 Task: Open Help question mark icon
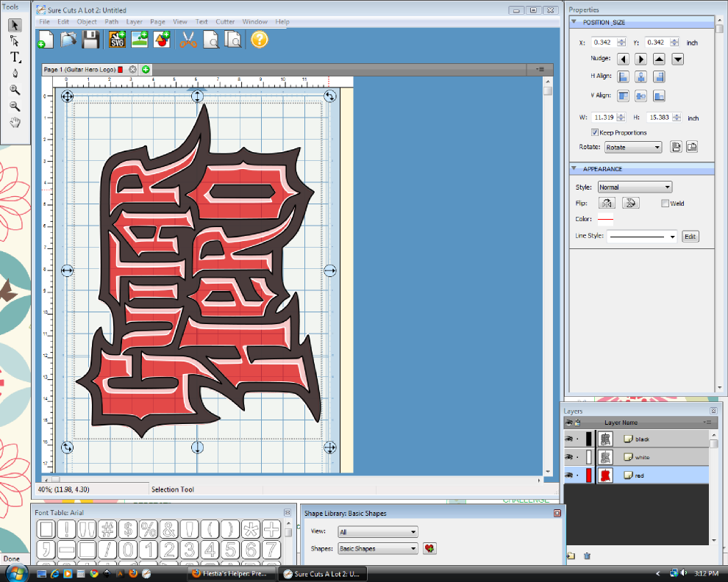[x=260, y=40]
